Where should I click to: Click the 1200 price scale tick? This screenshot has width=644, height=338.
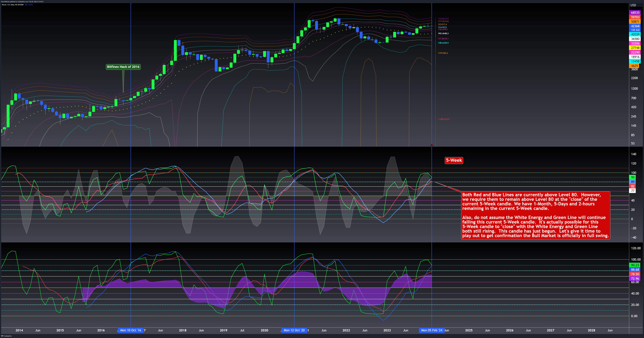(x=634, y=89)
